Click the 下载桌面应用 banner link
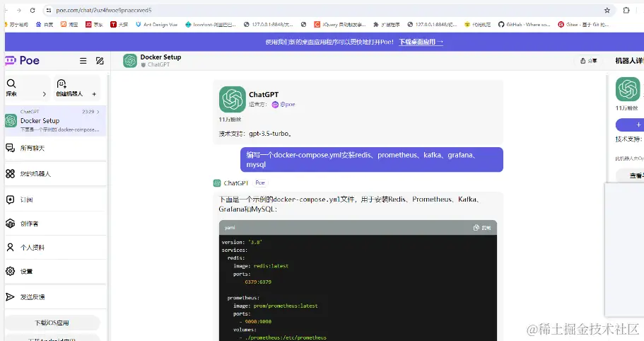 (x=421, y=42)
